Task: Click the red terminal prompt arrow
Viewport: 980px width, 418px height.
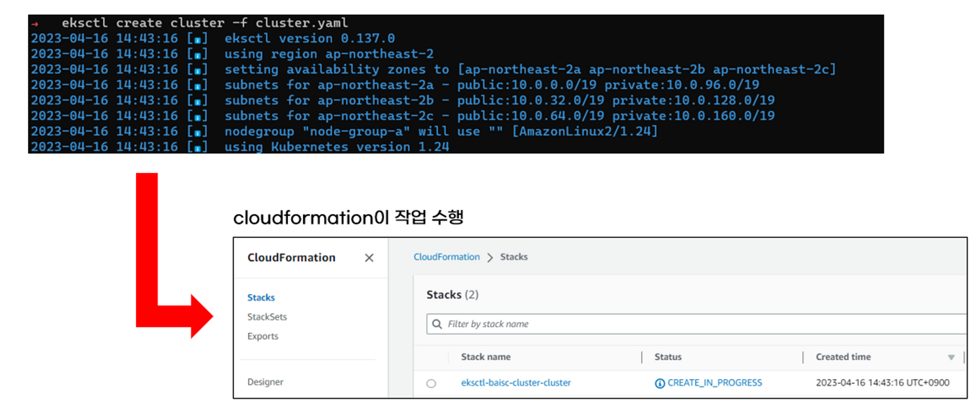Action: coord(35,23)
